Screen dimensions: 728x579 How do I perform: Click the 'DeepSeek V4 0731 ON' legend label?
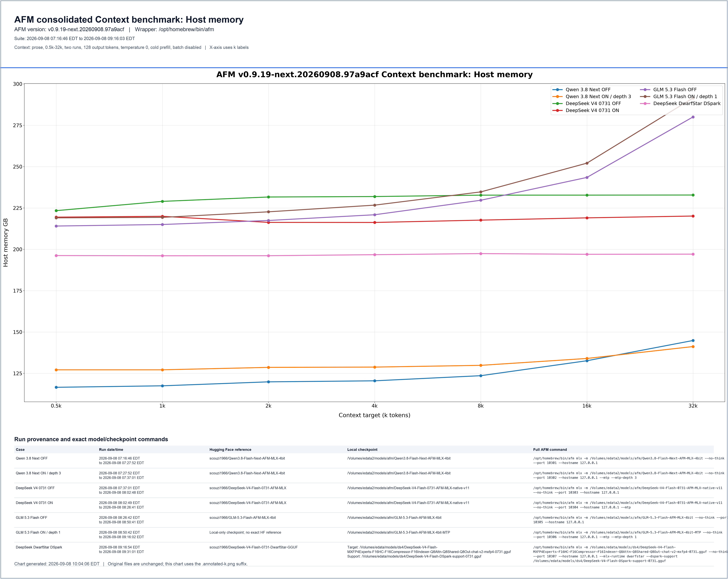(592, 110)
